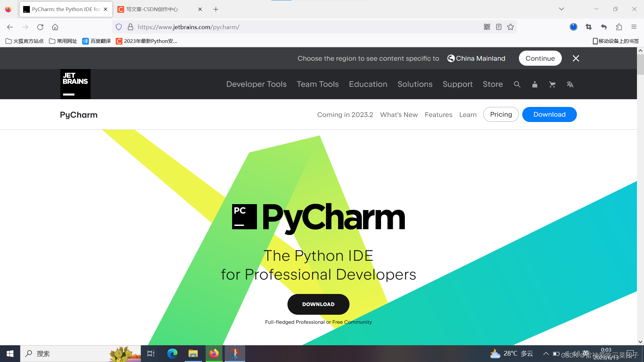Open the Firefox extensions puzzle icon

click(x=619, y=27)
